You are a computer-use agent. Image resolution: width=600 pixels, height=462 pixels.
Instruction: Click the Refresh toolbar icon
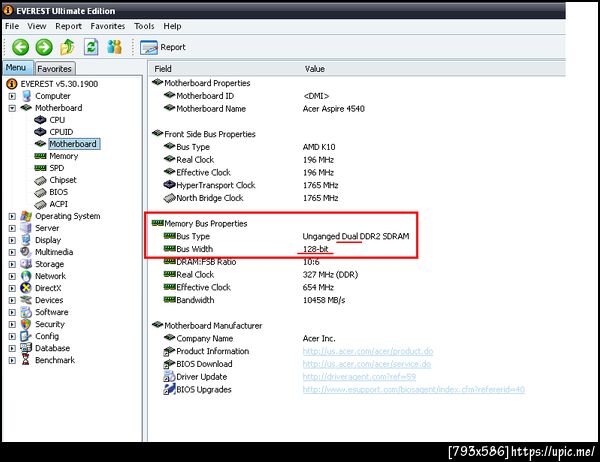pos(91,47)
